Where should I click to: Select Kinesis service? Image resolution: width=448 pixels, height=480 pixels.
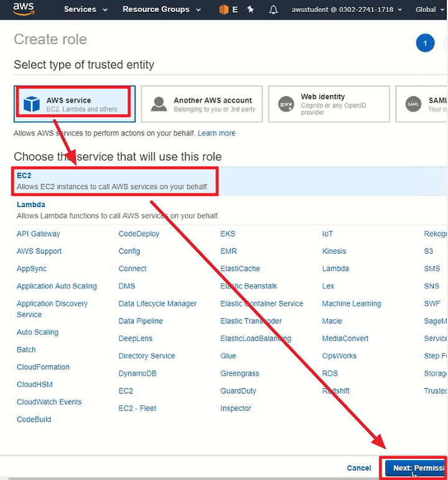tap(334, 251)
